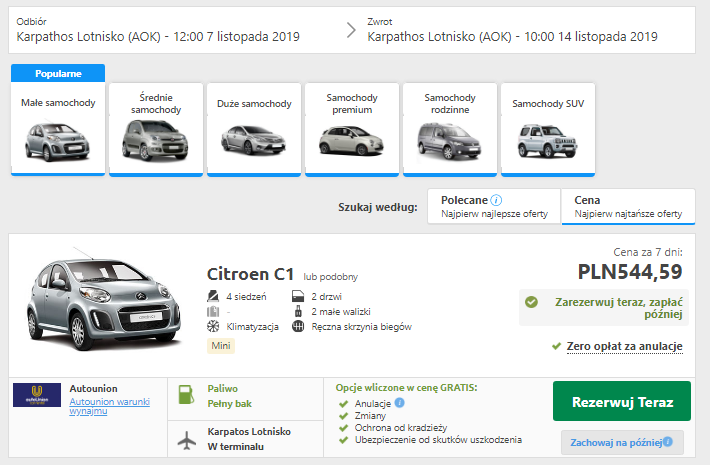The width and height of the screenshot is (710, 465).
Task: Click the Popularne label
Action: (58, 73)
